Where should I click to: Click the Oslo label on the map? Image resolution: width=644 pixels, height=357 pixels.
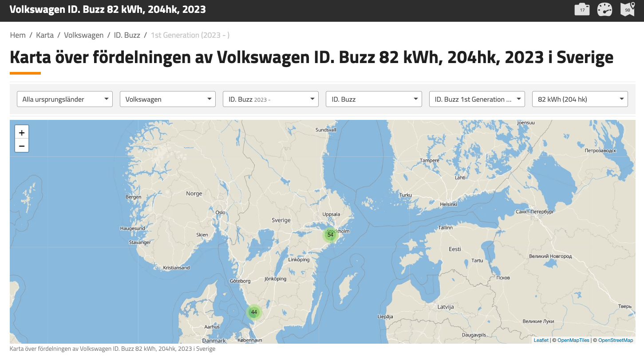point(220,213)
